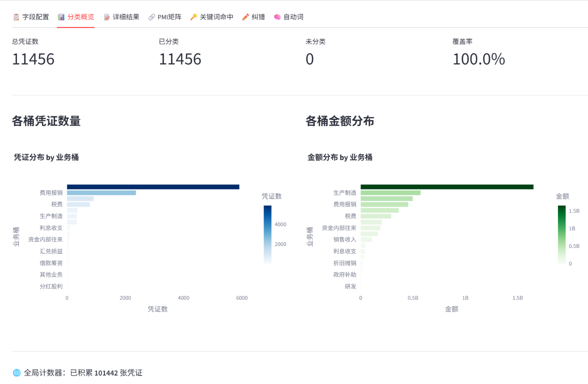
Task: Click the chart title 凭证分布 by 业务桶
Action: tap(46, 157)
